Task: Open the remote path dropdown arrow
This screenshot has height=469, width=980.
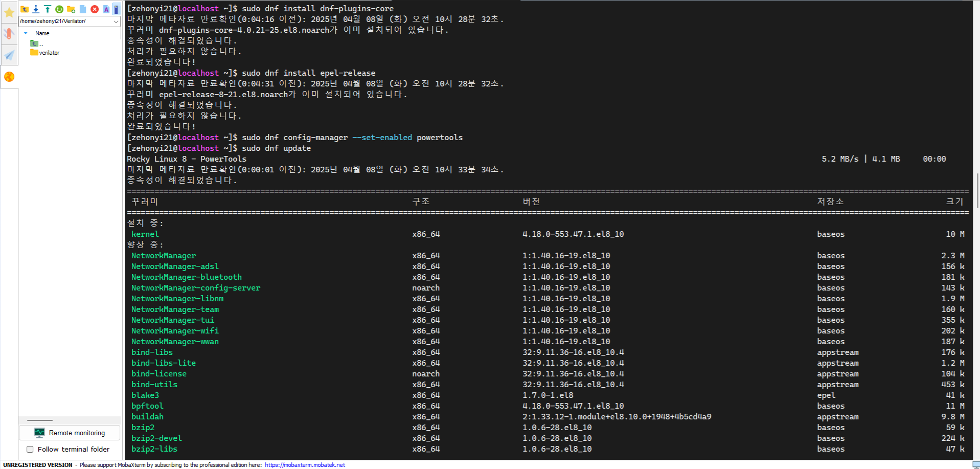Action: tap(116, 21)
